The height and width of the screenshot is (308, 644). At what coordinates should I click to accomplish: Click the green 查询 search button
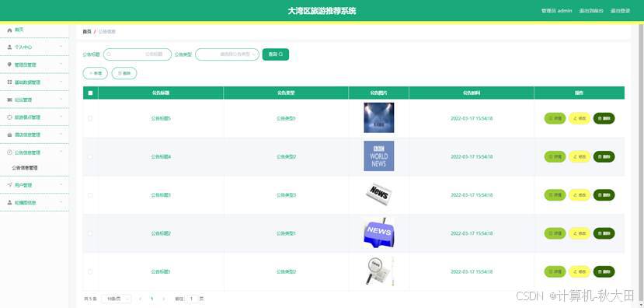pos(276,54)
